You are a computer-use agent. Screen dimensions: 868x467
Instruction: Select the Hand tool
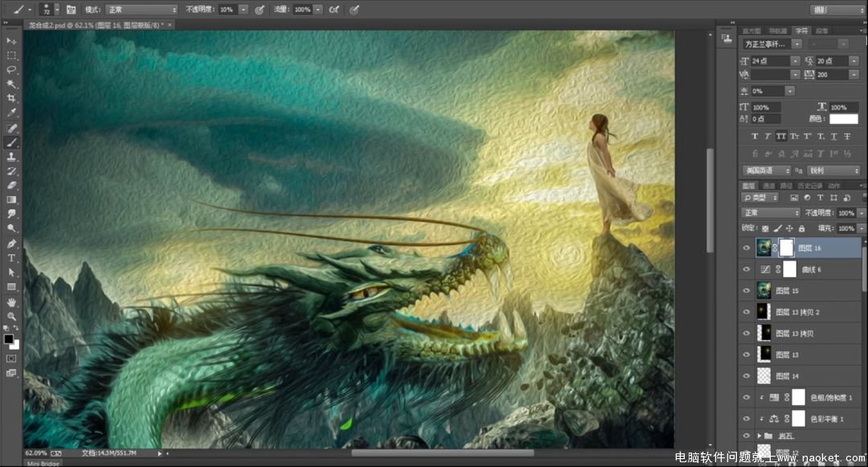pyautogui.click(x=11, y=302)
